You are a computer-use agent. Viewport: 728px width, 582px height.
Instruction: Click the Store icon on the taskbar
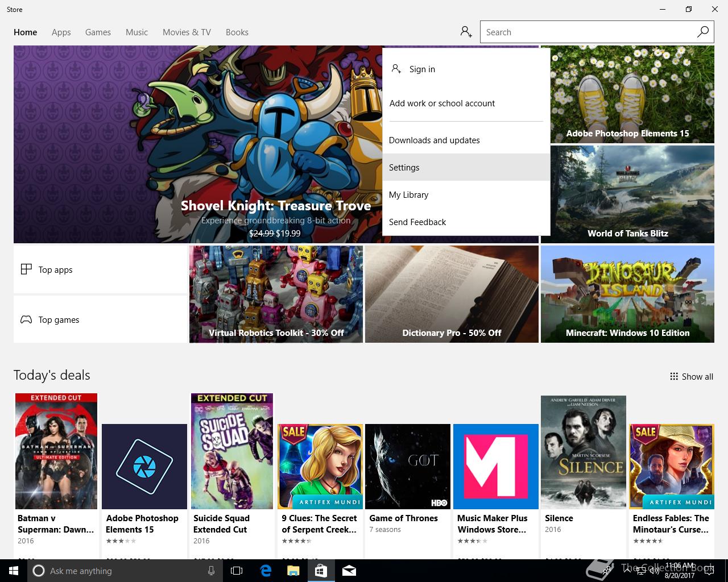click(x=321, y=571)
